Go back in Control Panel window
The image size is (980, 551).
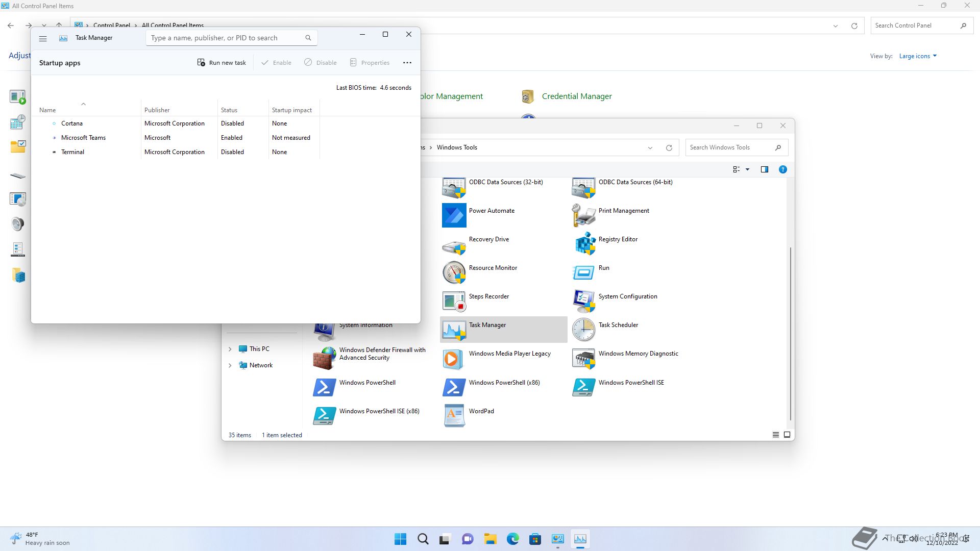click(11, 25)
